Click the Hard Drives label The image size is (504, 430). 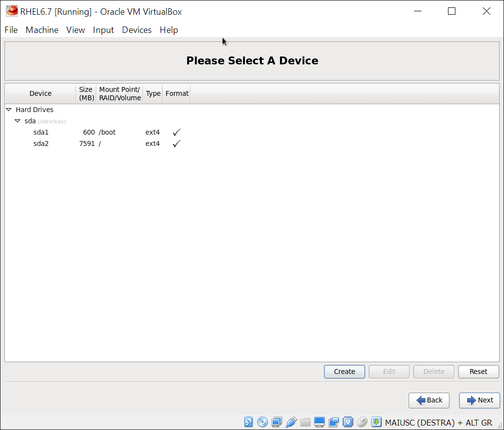point(34,110)
